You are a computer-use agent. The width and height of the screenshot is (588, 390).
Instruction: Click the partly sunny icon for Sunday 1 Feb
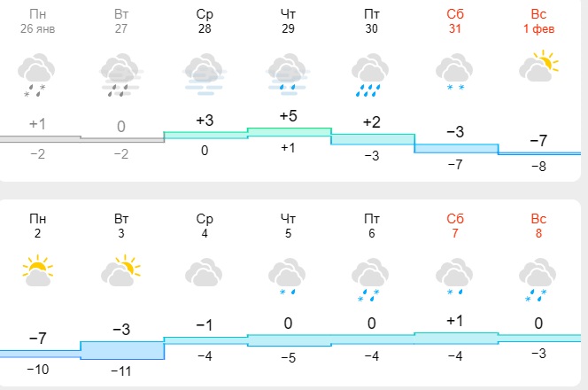pos(538,67)
